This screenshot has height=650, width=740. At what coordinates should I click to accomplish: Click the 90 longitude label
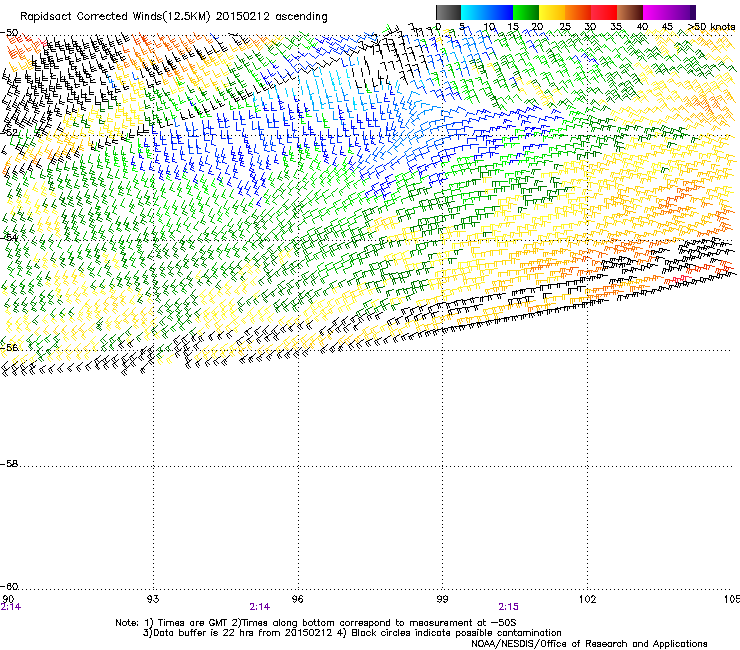pos(8,599)
